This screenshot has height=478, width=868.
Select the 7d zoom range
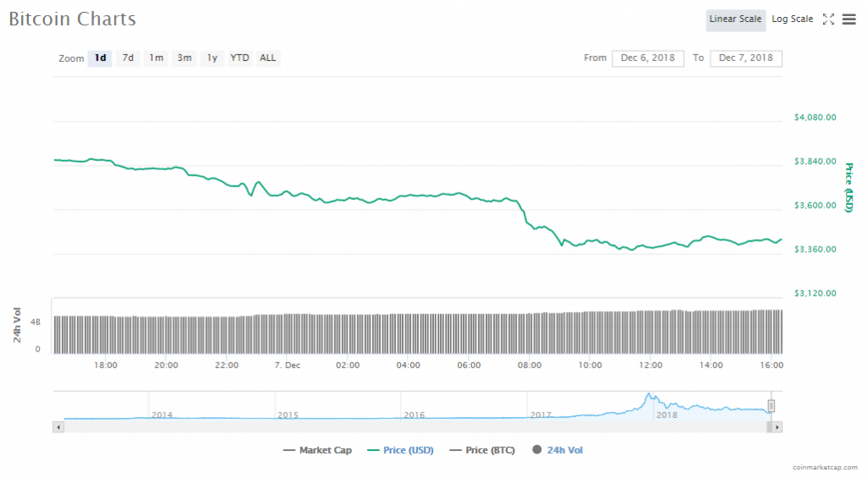(x=128, y=58)
